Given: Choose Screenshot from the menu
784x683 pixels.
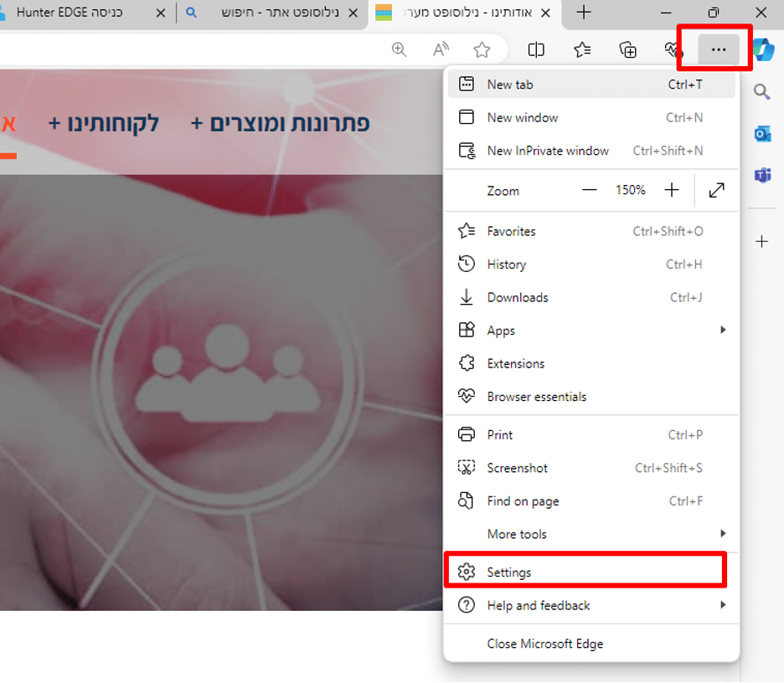Looking at the screenshot, I should [591, 468].
